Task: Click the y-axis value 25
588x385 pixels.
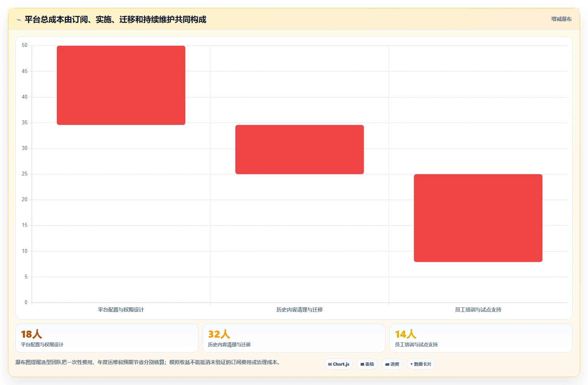Action: tap(24, 174)
